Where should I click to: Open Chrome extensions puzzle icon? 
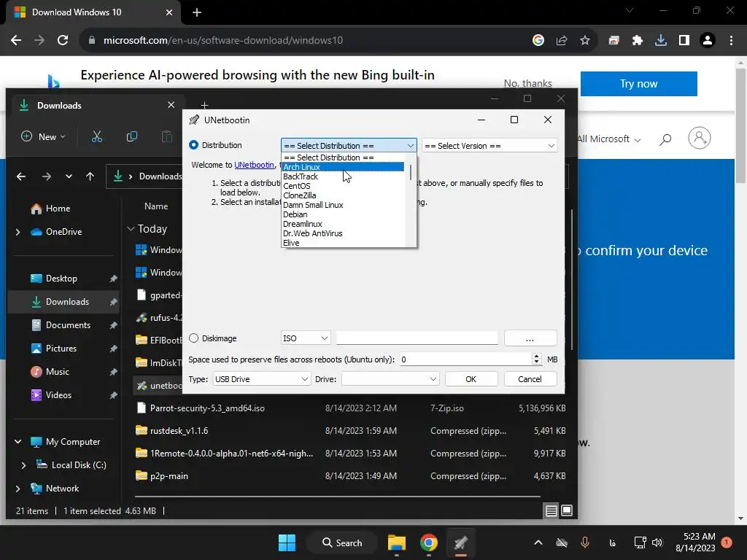[638, 40]
